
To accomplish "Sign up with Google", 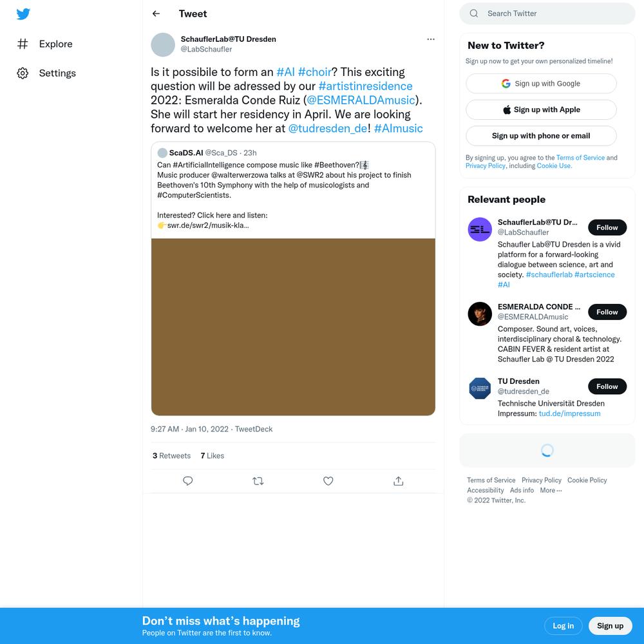I will tap(541, 83).
